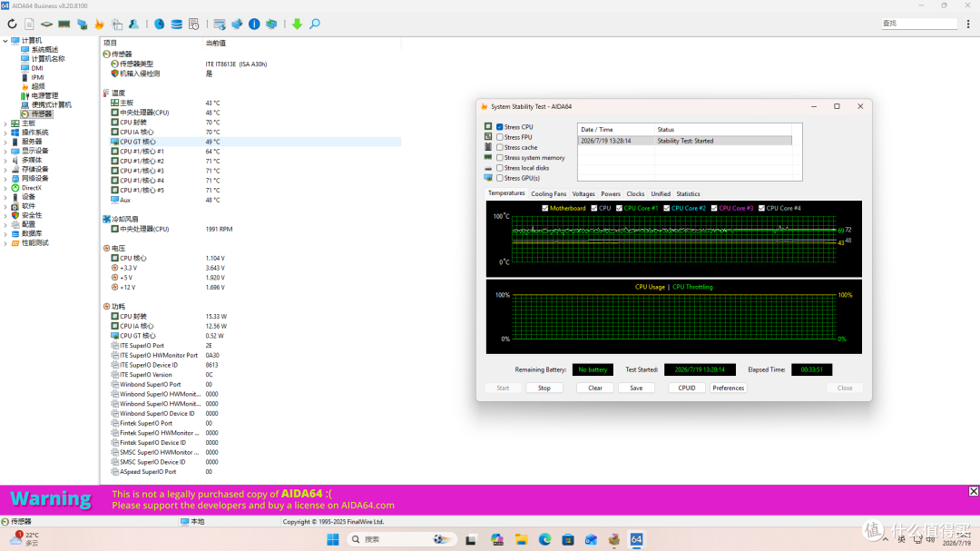Screen dimensions: 980x551
Task: Open the flame stability test toolbar icon
Action: (100, 24)
